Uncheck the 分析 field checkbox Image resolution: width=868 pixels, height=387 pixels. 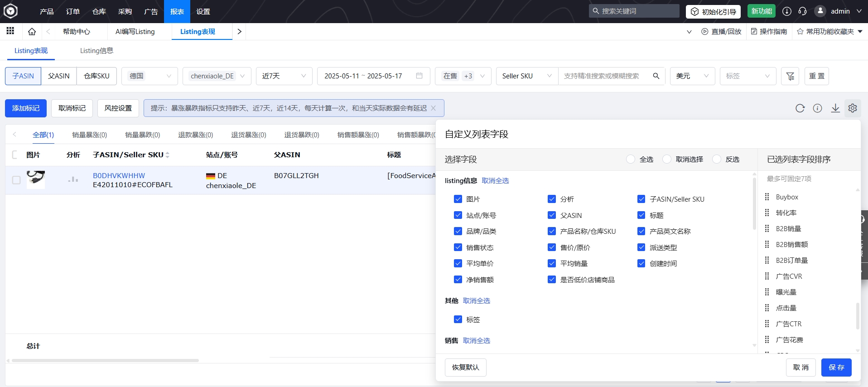552,199
